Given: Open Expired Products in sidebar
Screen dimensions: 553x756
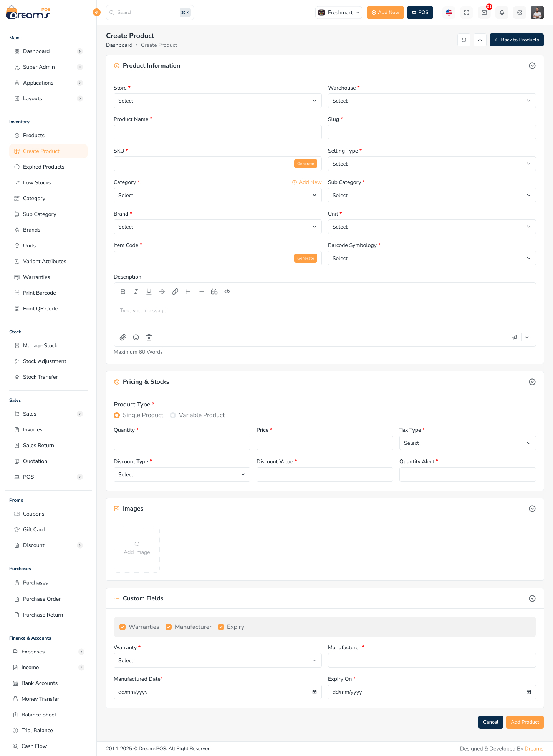Looking at the screenshot, I should (x=43, y=167).
